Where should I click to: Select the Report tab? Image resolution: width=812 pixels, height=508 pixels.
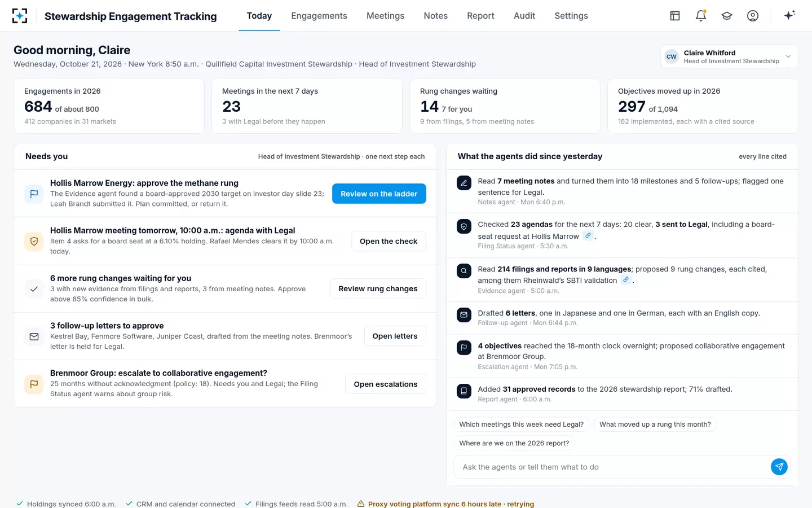coord(480,16)
